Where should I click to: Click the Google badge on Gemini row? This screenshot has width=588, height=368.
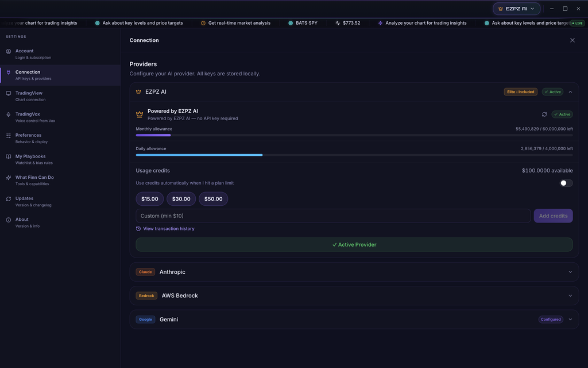click(145, 319)
